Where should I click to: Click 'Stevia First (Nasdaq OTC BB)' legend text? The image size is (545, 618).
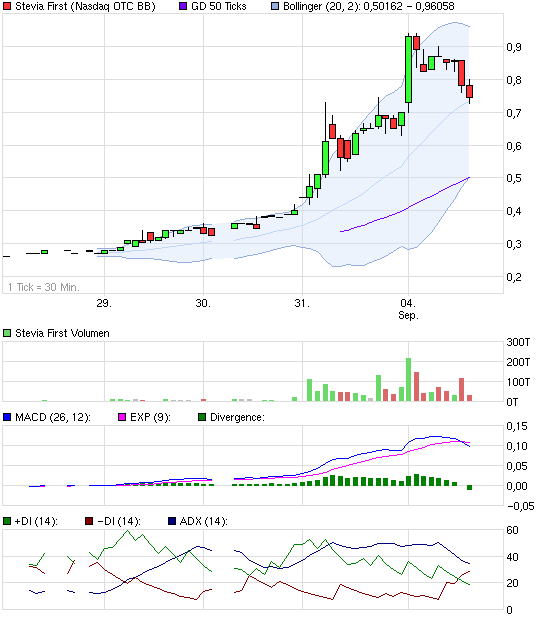point(85,6)
